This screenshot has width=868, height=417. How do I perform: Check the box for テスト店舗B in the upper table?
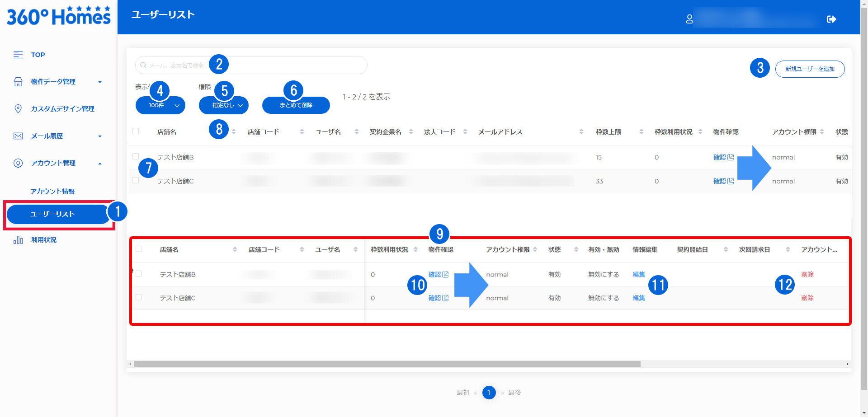point(136,156)
